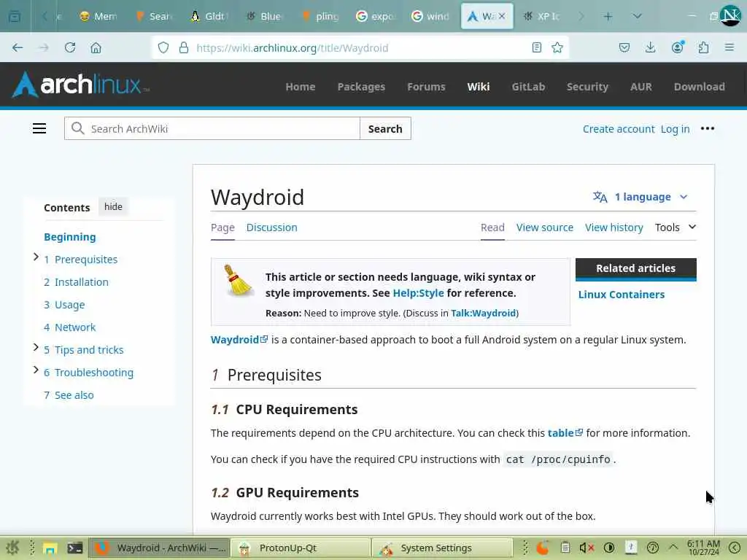Open the Tools dropdown menu
The height and width of the screenshot is (560, 747).
(x=675, y=227)
